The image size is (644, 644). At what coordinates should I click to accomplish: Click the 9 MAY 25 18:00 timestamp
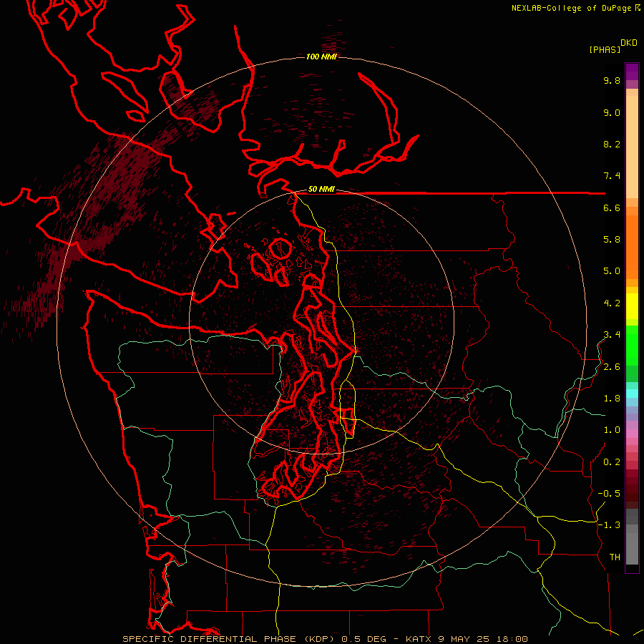point(482,639)
